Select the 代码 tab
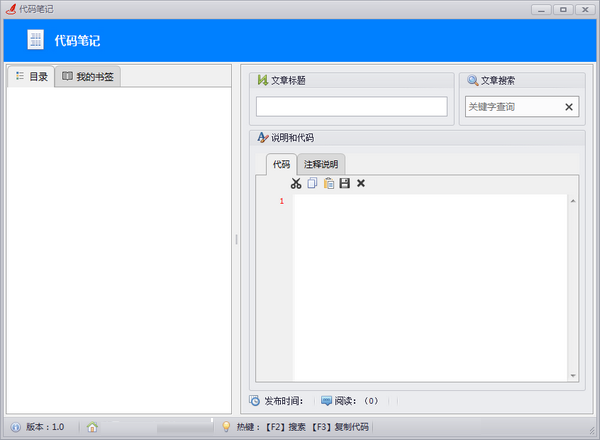The image size is (600, 440). (281, 165)
